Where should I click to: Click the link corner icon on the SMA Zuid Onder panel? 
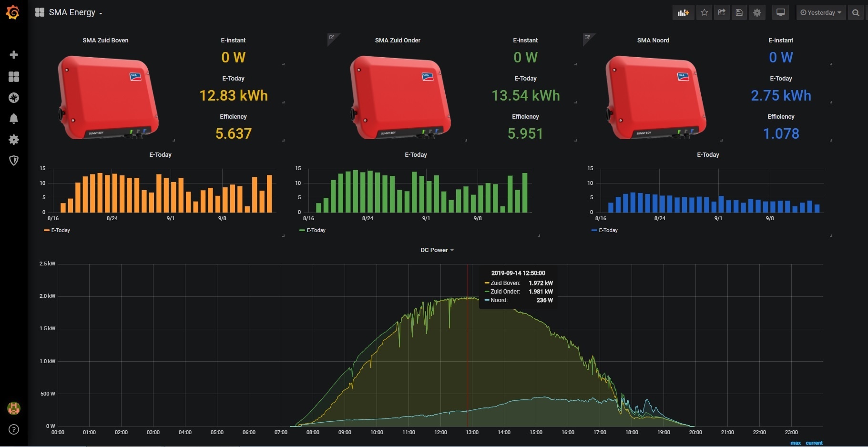332,37
